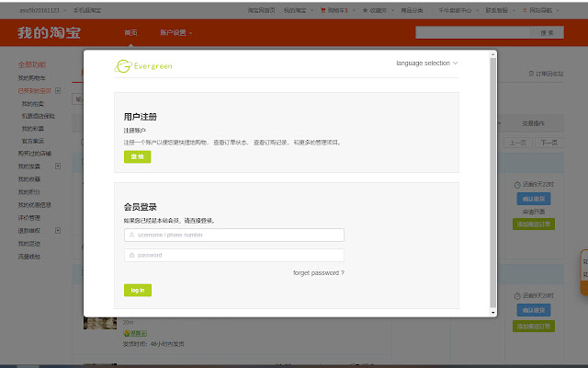Select 全部功能 in the left sidebar
The width and height of the screenshot is (588, 368).
click(32, 64)
